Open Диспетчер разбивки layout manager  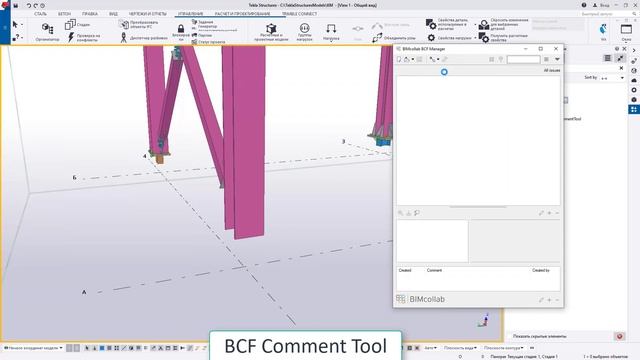(143, 38)
